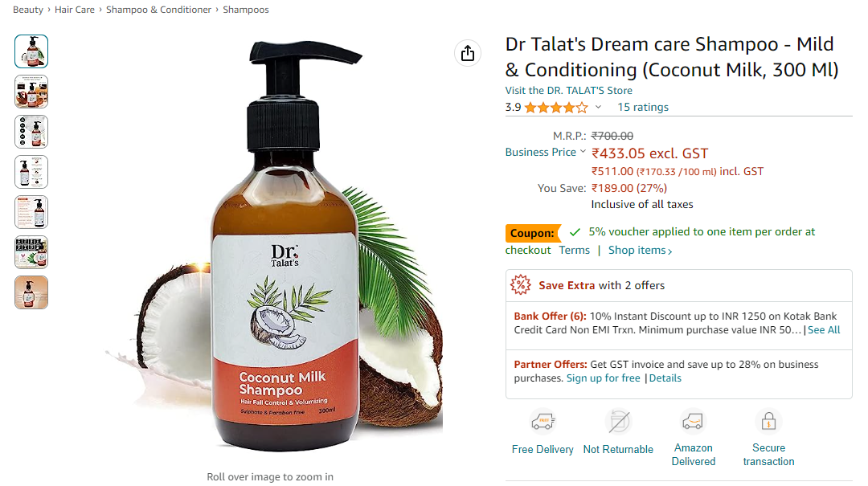This screenshot has width=868, height=486.
Task: Click the Save Extra percent badge icon
Action: 520,285
